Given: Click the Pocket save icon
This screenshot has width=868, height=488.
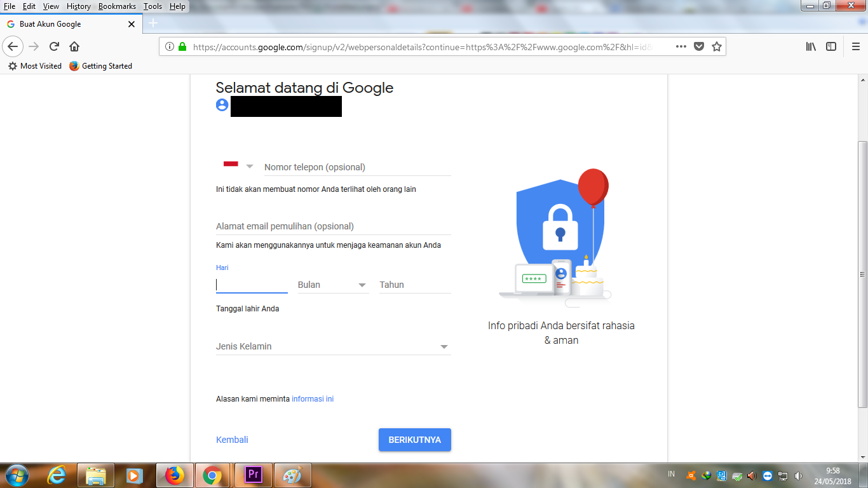Looking at the screenshot, I should pos(699,46).
